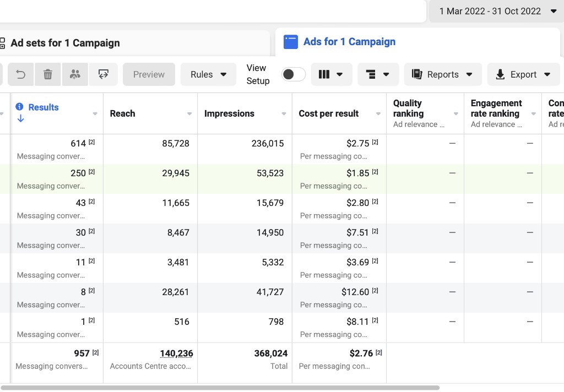Screen dimensions: 564x392
Task: Expand the Reach column options arrow
Action: (189, 113)
